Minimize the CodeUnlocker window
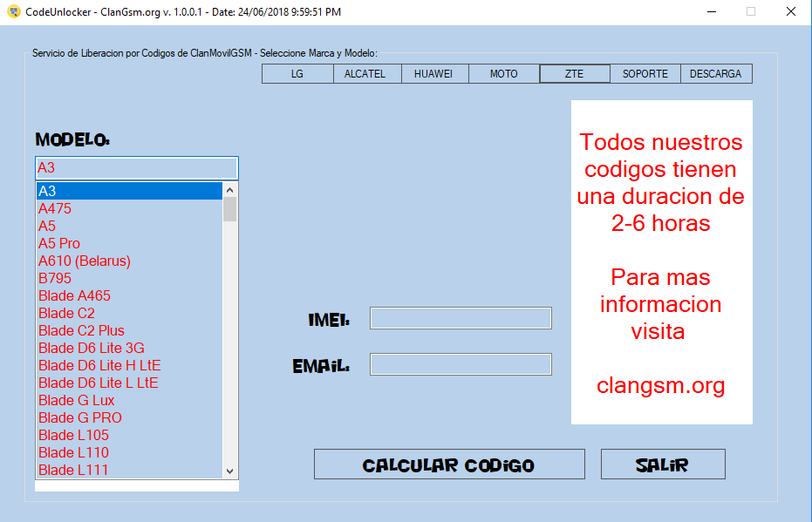The image size is (812, 522). click(712, 11)
